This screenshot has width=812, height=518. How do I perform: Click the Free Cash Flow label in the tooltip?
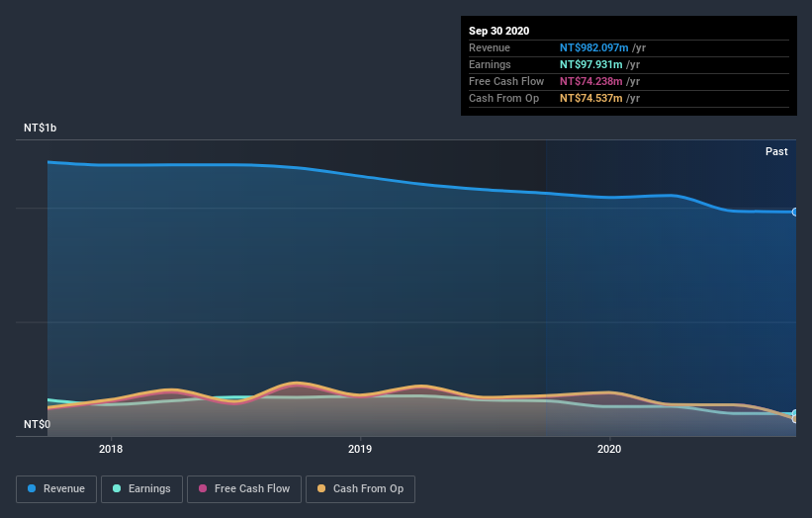(506, 81)
